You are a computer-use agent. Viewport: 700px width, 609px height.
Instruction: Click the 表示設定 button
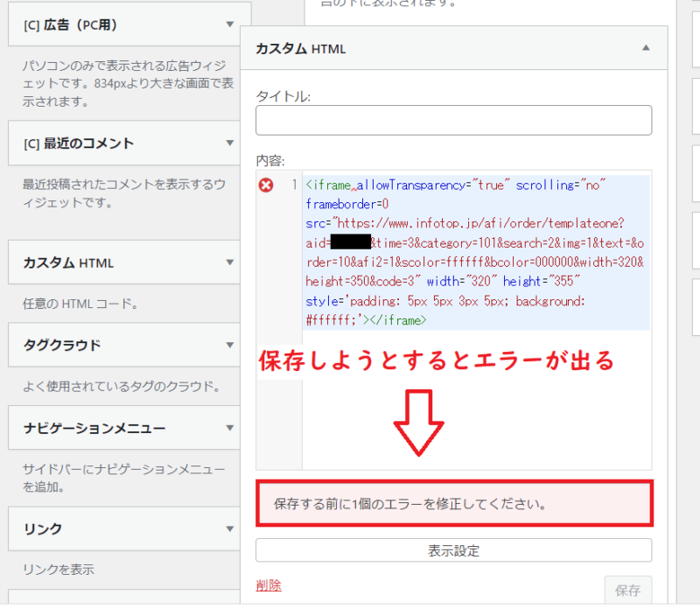tap(453, 550)
